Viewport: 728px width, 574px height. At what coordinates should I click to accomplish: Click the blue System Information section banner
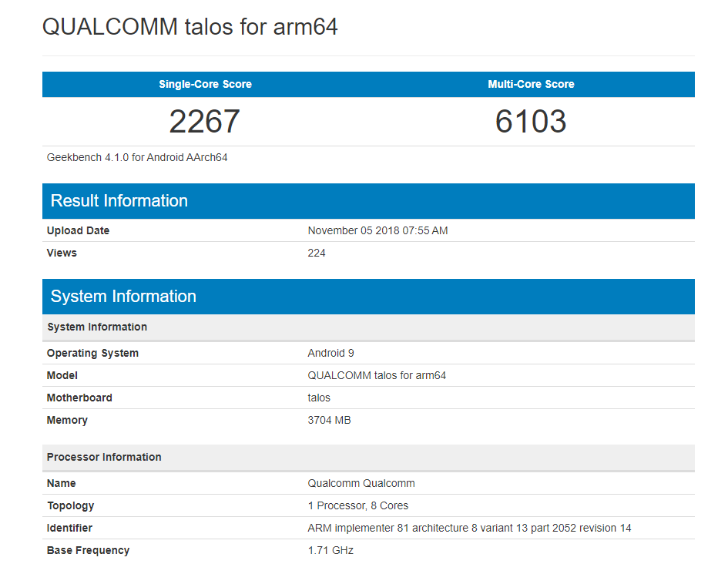tap(368, 297)
